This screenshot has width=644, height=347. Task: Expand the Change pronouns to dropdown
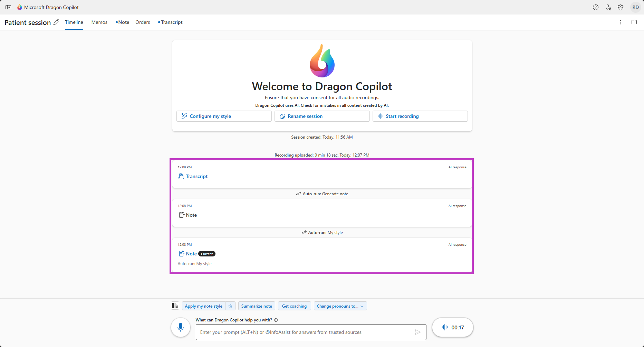click(340, 306)
